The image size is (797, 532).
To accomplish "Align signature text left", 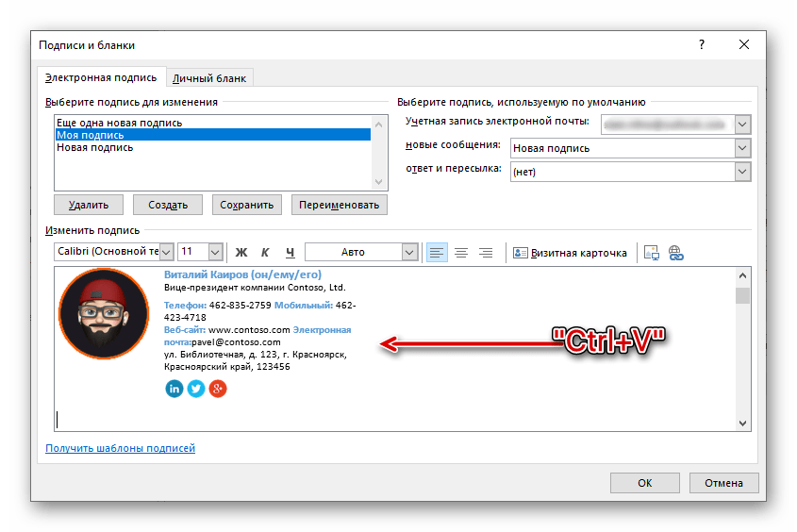I will click(x=437, y=252).
